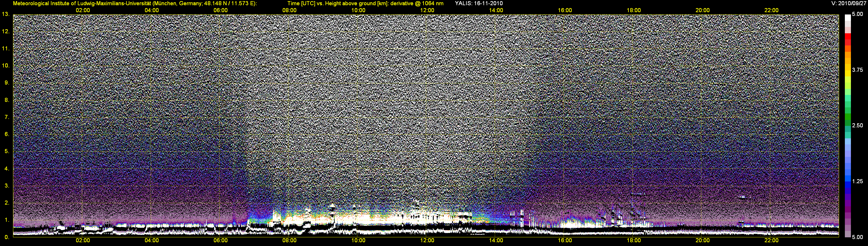Click the 11. km height axis label
The width and height of the screenshot is (868, 246).
click(6, 49)
